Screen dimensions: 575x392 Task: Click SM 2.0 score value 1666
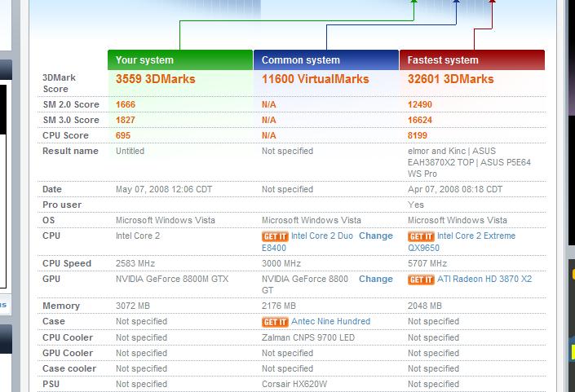pos(126,104)
